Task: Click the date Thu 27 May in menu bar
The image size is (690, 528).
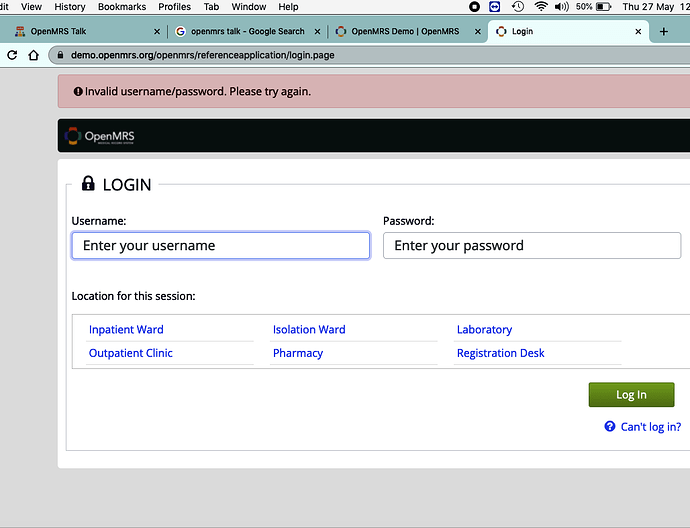Action: pyautogui.click(x=648, y=7)
